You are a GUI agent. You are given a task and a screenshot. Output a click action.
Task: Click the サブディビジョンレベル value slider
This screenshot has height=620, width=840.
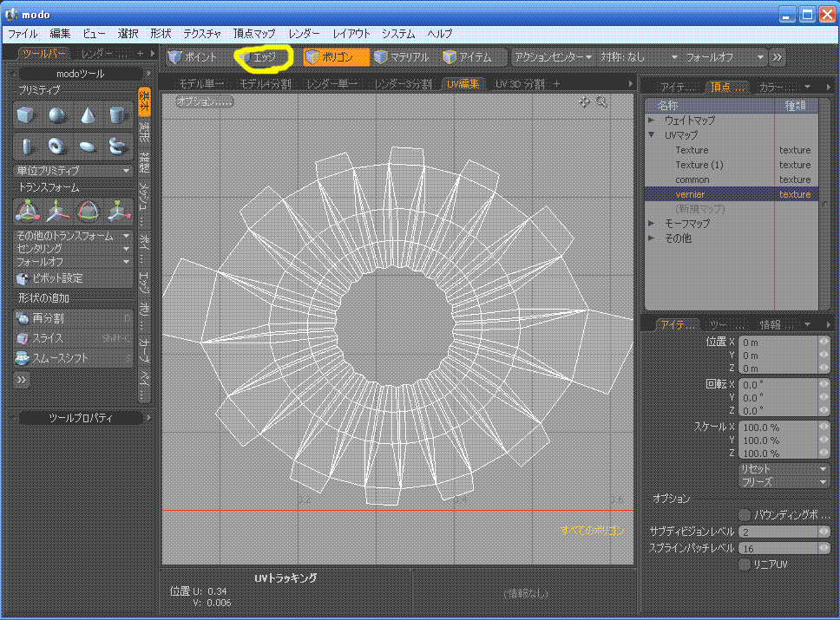(x=778, y=532)
